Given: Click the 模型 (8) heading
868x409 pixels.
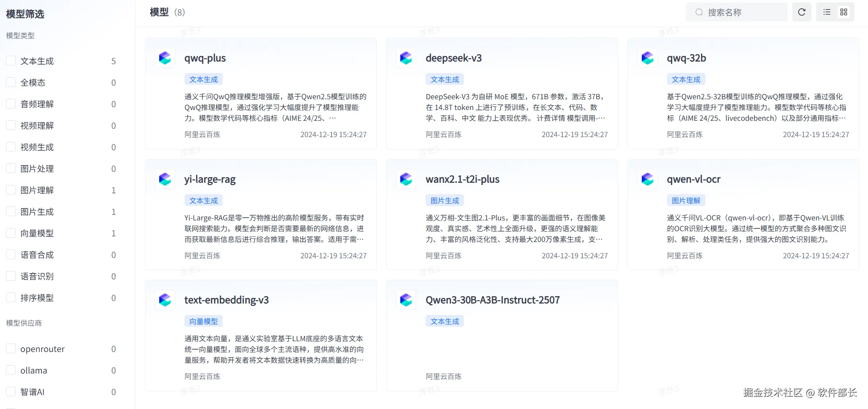Looking at the screenshot, I should [x=167, y=12].
